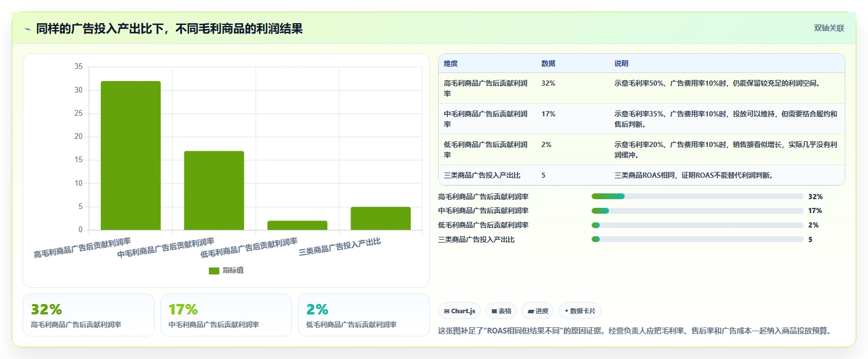This screenshot has width=868, height=359.
Task: Click the chart title heading text
Action: coord(169,29)
